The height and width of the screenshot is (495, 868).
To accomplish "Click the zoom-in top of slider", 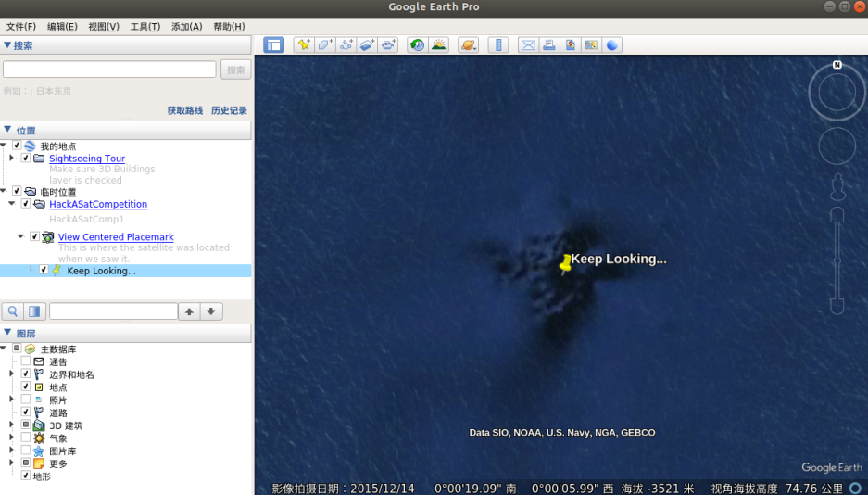I will [837, 215].
